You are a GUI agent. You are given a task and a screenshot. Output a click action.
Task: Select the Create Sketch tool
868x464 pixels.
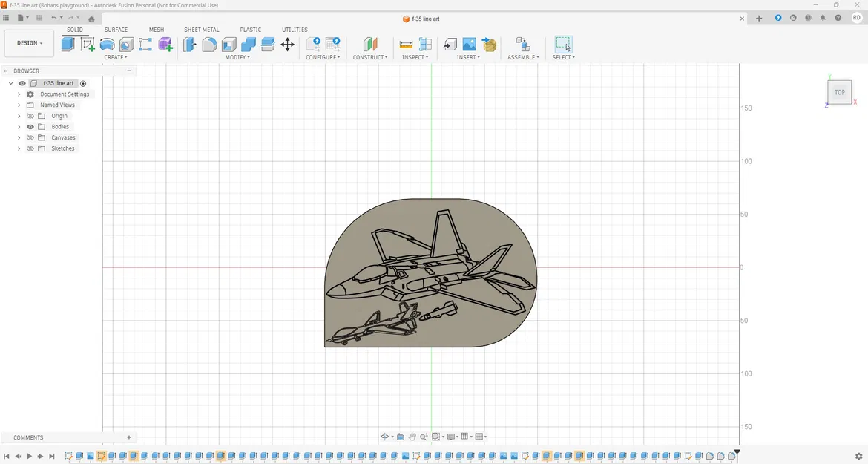click(88, 45)
